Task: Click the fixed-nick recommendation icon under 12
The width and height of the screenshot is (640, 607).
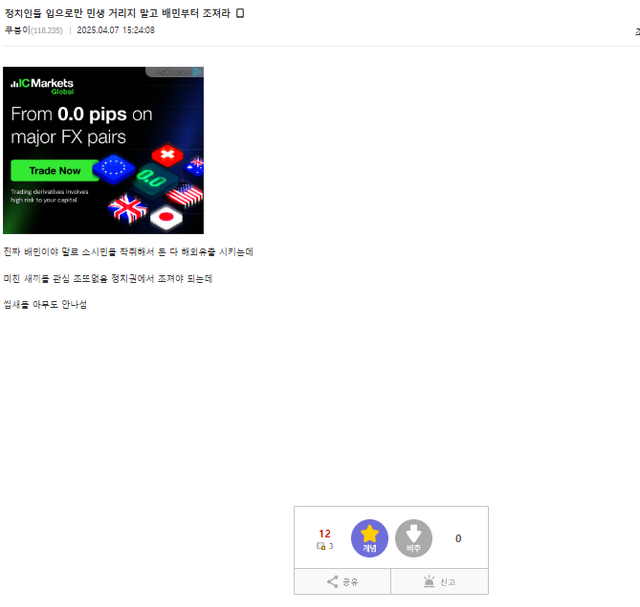Action: tap(321, 546)
